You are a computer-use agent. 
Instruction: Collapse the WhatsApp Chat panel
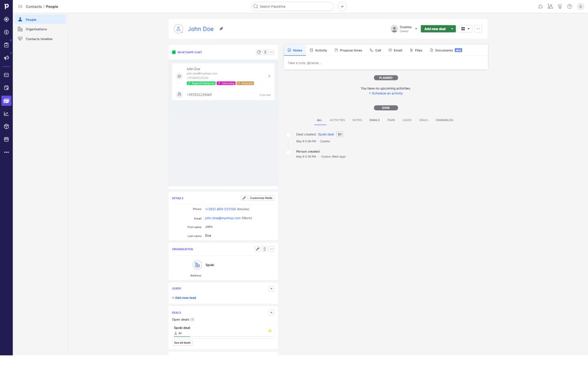[x=265, y=52]
